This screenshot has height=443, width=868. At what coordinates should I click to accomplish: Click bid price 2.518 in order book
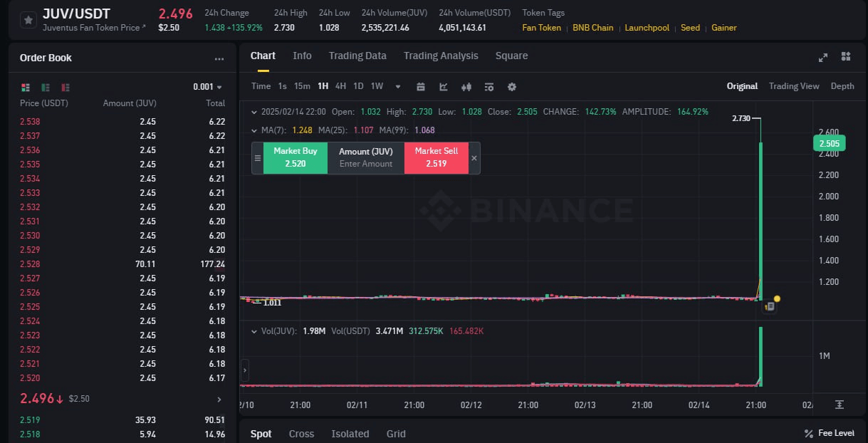click(x=30, y=434)
